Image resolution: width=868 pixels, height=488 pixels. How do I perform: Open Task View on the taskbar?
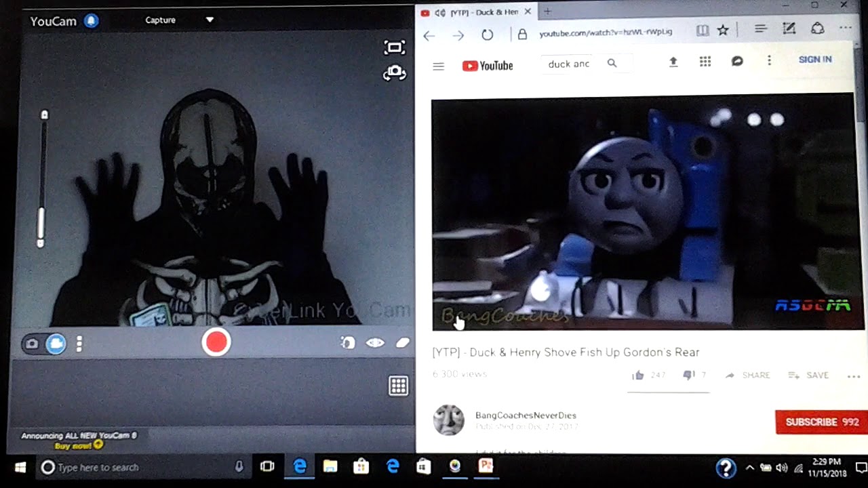click(267, 466)
